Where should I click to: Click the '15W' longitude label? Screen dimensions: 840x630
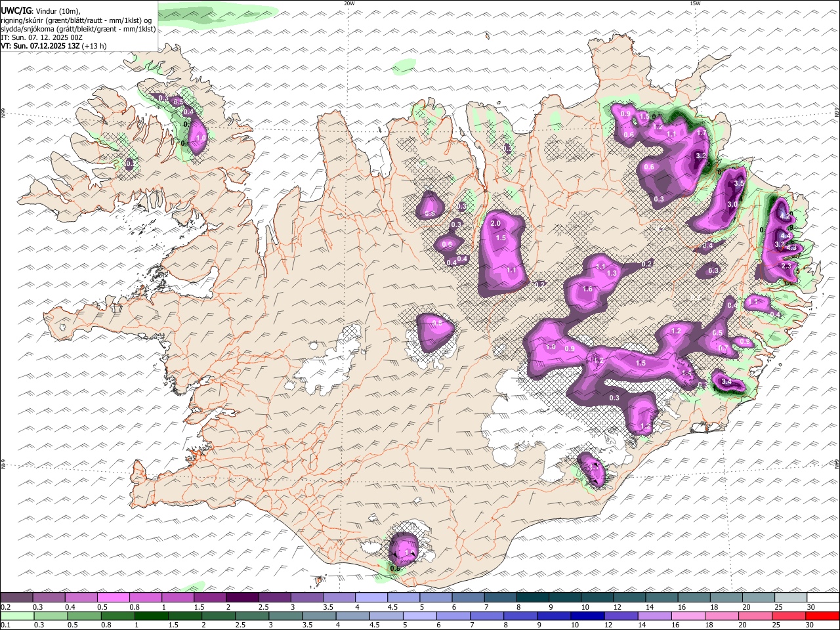coord(695,3)
